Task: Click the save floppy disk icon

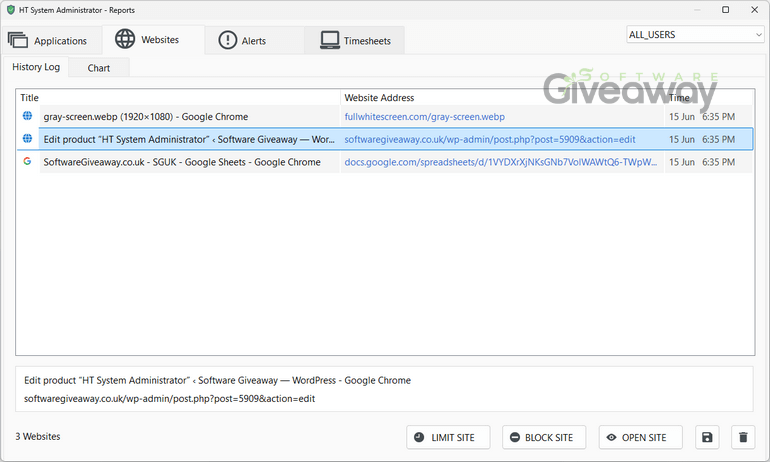Action: [x=707, y=437]
